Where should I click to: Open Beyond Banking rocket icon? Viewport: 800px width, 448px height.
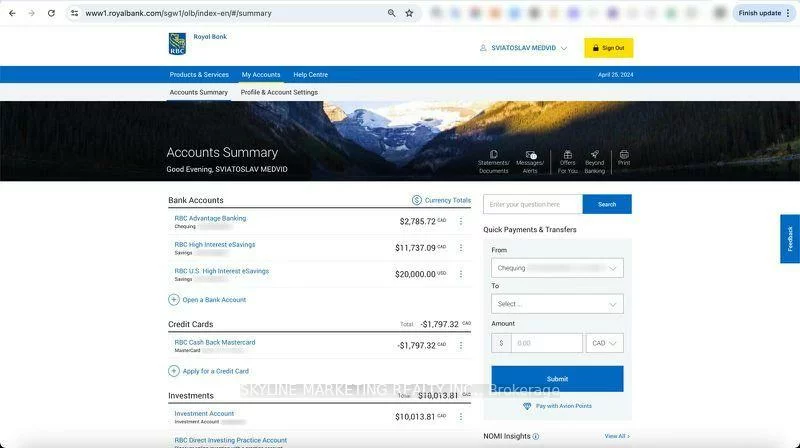(x=594, y=162)
